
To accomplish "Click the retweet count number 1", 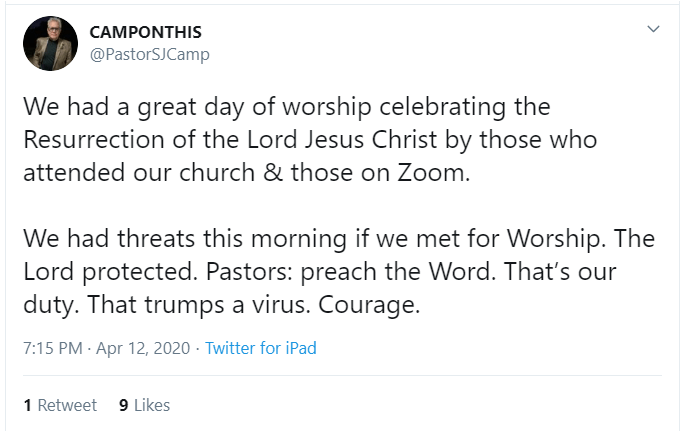I will tap(28, 405).
